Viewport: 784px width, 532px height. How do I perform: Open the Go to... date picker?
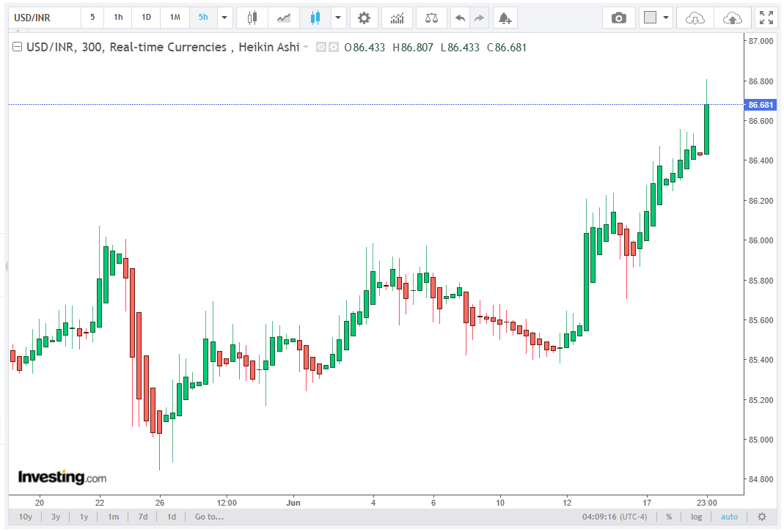tap(209, 517)
